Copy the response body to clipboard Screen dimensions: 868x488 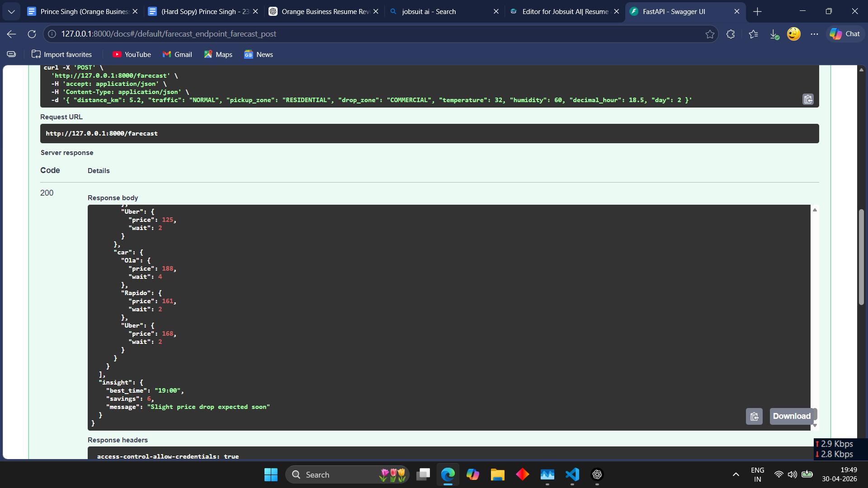pyautogui.click(x=754, y=416)
